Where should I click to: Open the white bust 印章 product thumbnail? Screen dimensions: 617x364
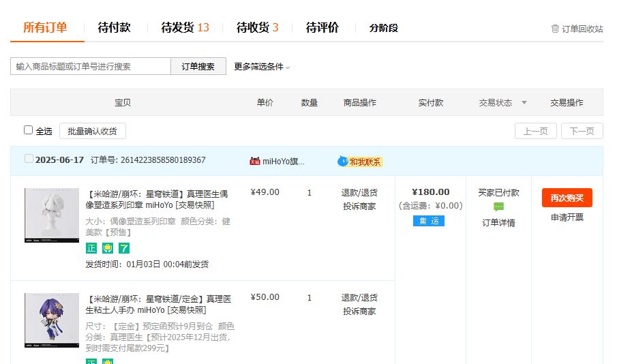click(x=52, y=215)
